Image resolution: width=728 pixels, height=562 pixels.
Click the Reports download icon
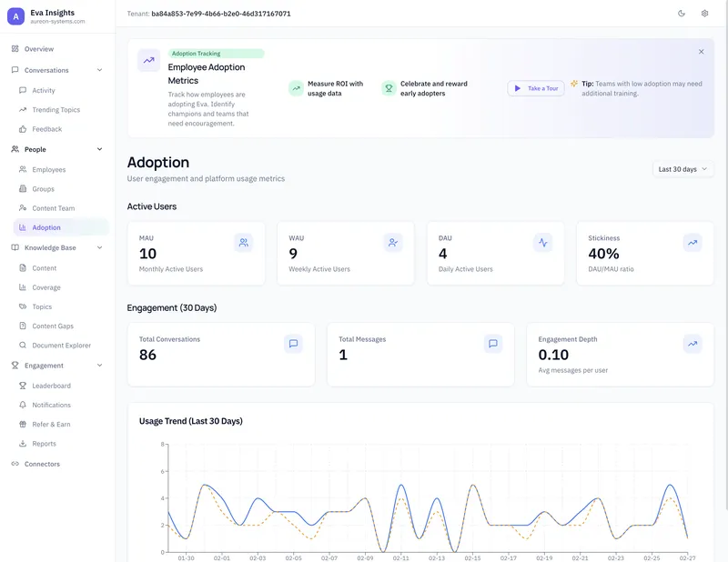22,444
